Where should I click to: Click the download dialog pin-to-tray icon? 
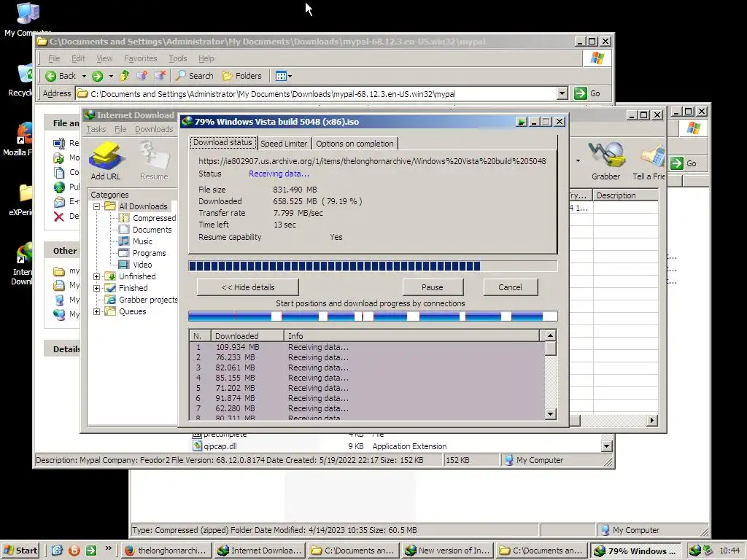pyautogui.click(x=521, y=122)
